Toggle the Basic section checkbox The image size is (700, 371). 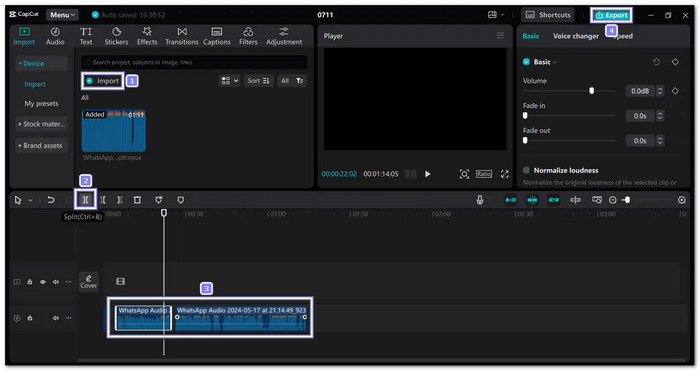pyautogui.click(x=526, y=62)
